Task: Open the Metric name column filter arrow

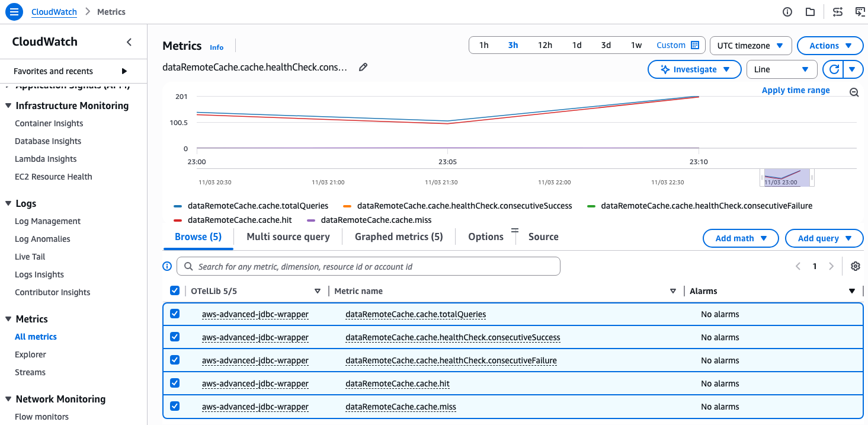Action: click(x=673, y=291)
